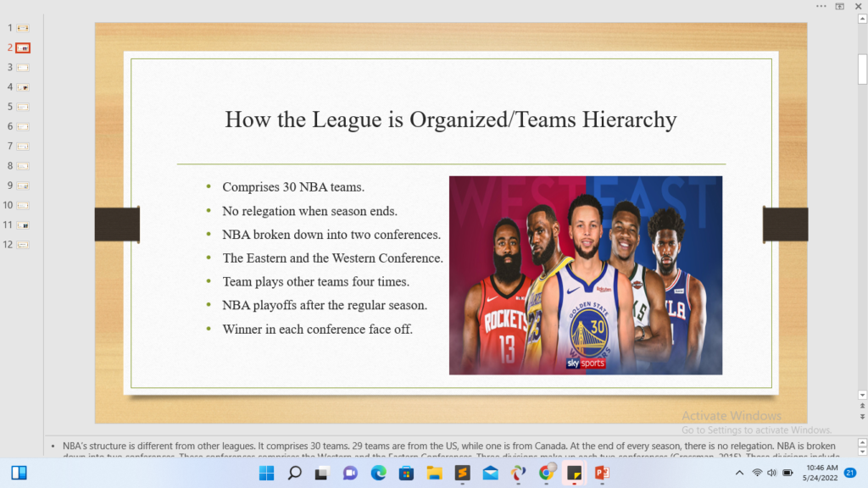The height and width of the screenshot is (488, 868).
Task: Open Microsoft Edge from the taskbar
Action: click(x=376, y=474)
